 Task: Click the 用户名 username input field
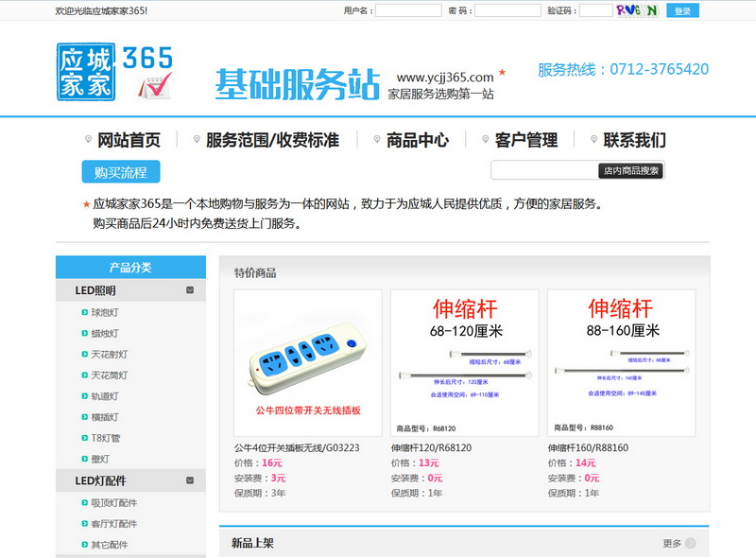(x=408, y=10)
